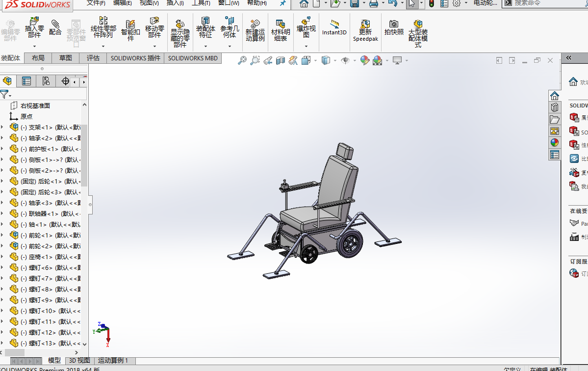Open the DimXpertManager crosshair tab icon

pyautogui.click(x=65, y=81)
